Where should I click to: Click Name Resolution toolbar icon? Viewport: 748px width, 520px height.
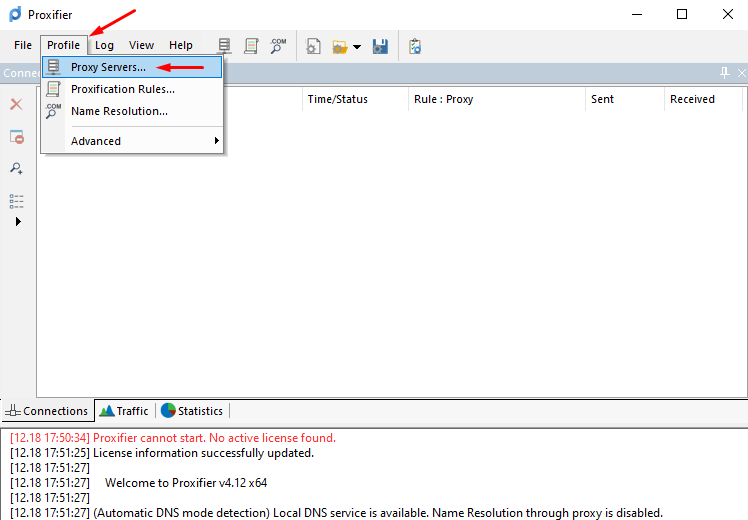[278, 46]
